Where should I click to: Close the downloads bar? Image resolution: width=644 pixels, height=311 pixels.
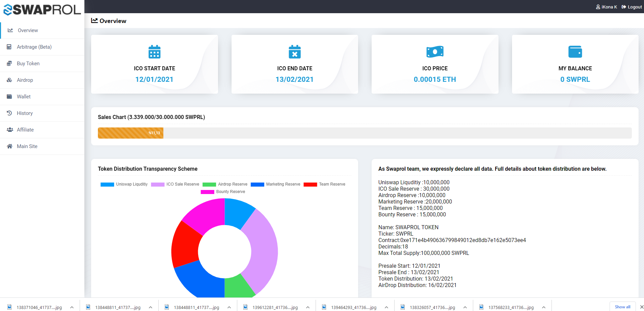642,307
